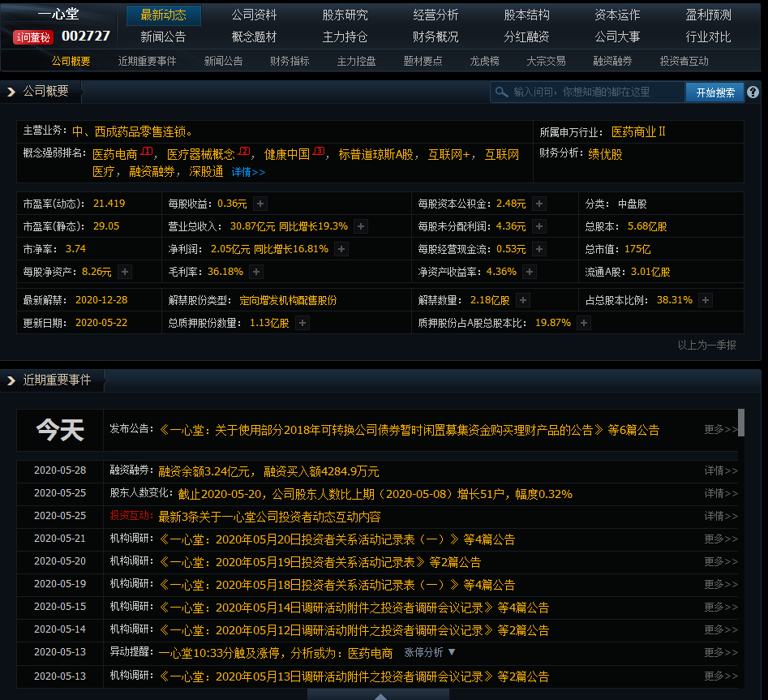Expand plus icon next to 每股未分配利润
The image size is (768, 700).
tap(539, 226)
